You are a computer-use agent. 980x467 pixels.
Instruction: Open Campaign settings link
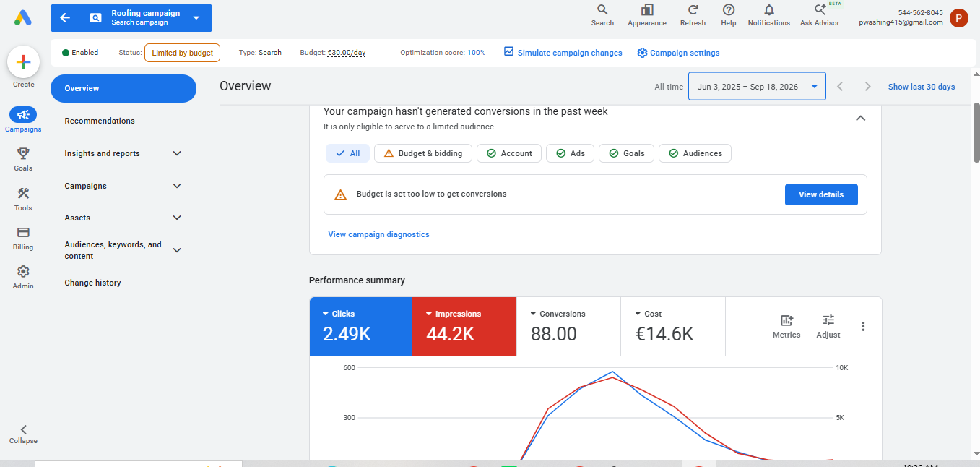(x=678, y=53)
